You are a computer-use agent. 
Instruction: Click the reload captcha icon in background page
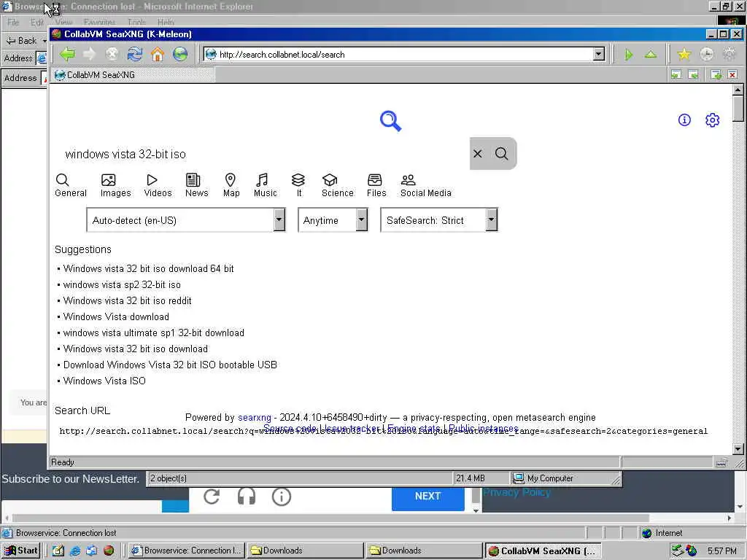(x=212, y=497)
